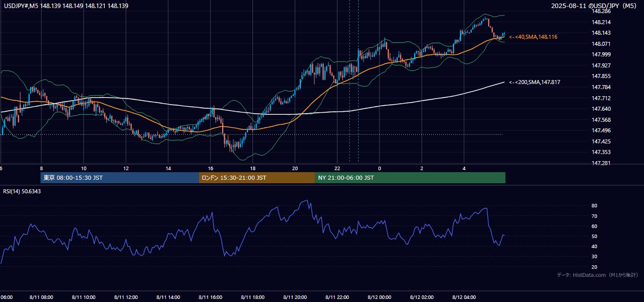Click price axis label 147.496
The width and height of the screenshot is (644, 302).
tap(601, 130)
